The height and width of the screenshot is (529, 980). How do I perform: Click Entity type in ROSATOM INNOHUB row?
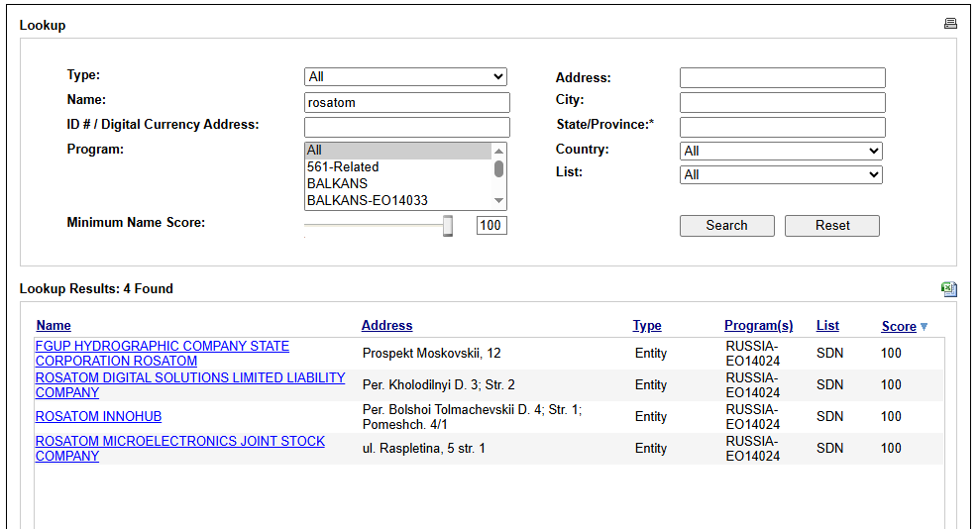[651, 417]
